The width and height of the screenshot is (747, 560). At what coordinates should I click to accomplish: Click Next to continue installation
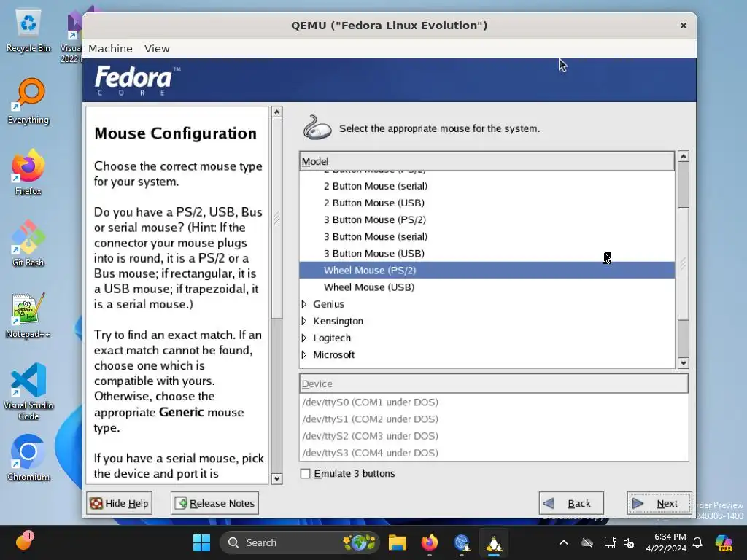(659, 503)
